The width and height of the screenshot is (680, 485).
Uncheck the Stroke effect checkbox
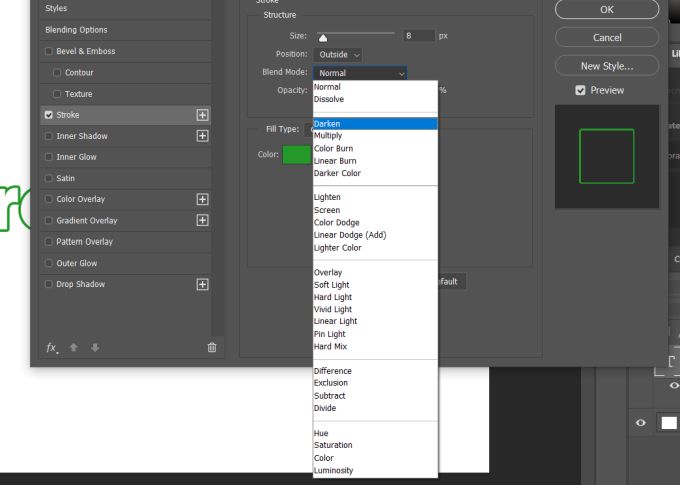click(x=49, y=115)
